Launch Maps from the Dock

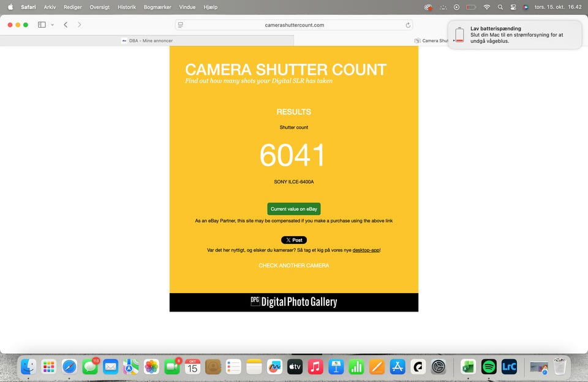pos(131,367)
